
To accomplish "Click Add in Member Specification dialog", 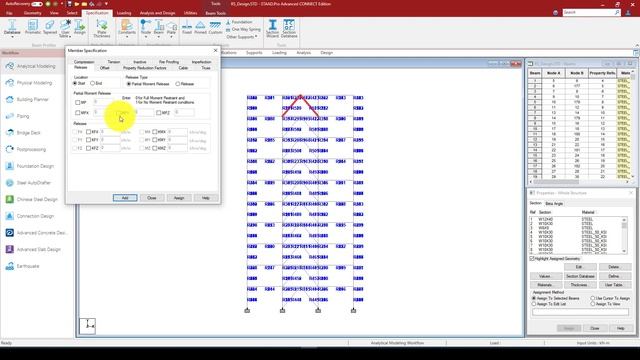I will click(125, 198).
